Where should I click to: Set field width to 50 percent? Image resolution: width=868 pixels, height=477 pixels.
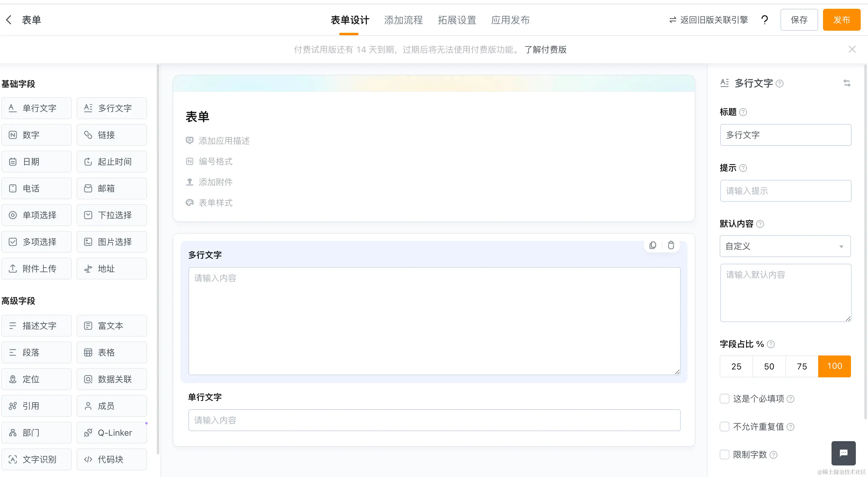pos(769,366)
